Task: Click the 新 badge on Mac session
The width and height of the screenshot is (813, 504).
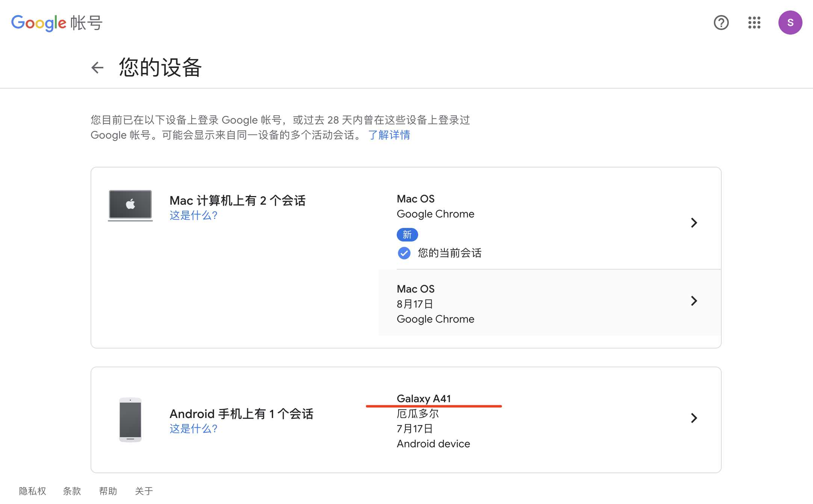Action: [407, 235]
